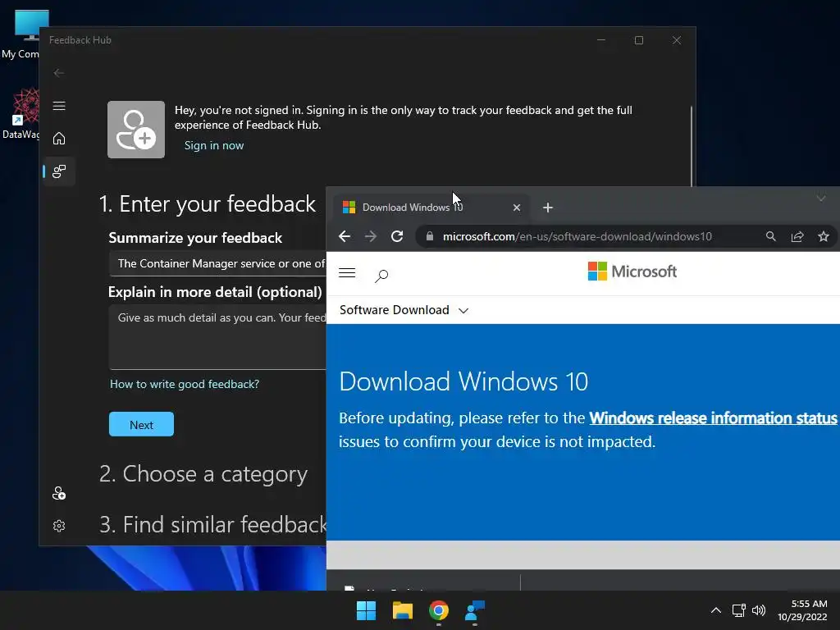This screenshot has width=840, height=630.
Task: Open Windows release information status link
Action: click(713, 418)
